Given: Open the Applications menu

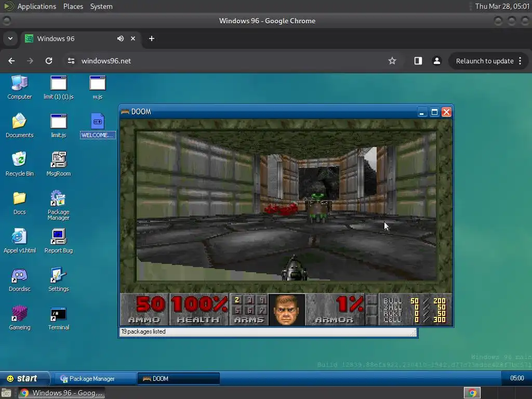Looking at the screenshot, I should click(x=37, y=6).
